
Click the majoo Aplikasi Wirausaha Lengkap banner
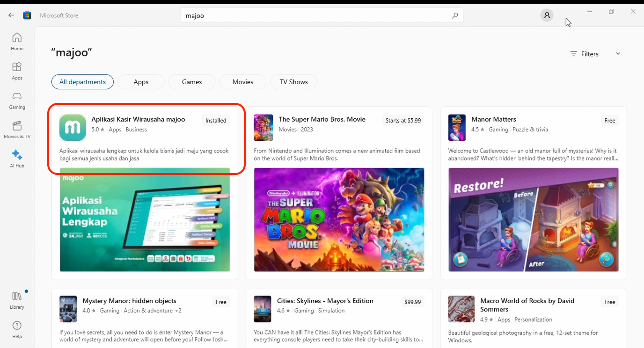click(145, 219)
